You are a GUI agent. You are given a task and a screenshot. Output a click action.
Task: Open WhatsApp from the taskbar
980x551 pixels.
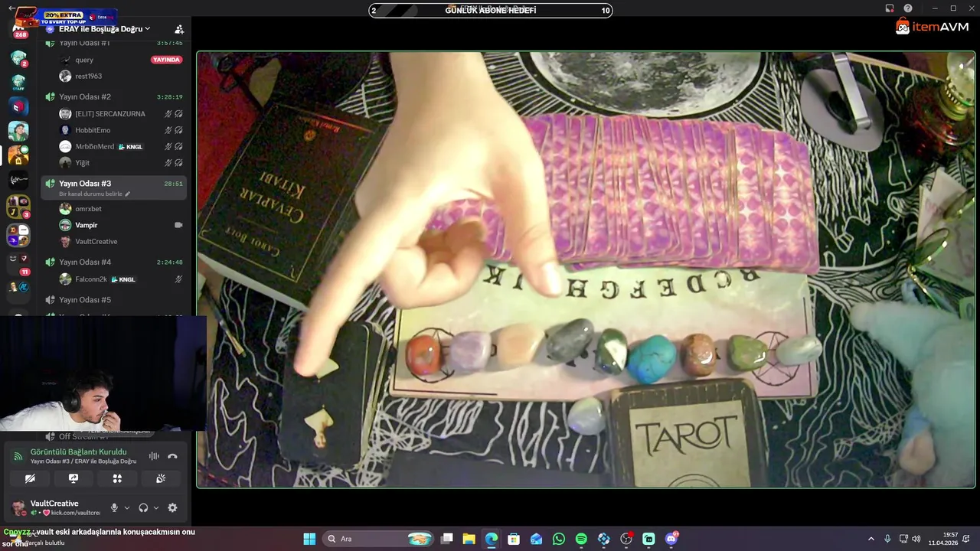pyautogui.click(x=559, y=539)
